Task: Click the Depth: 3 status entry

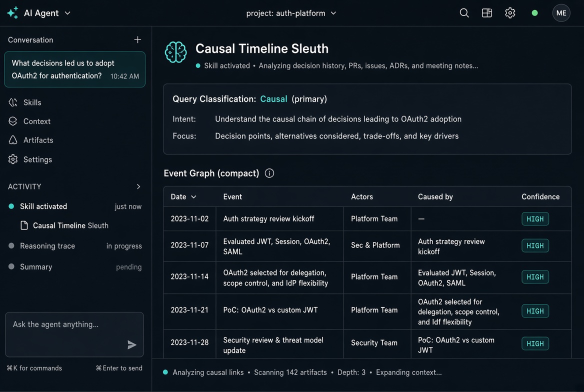Action: point(351,372)
